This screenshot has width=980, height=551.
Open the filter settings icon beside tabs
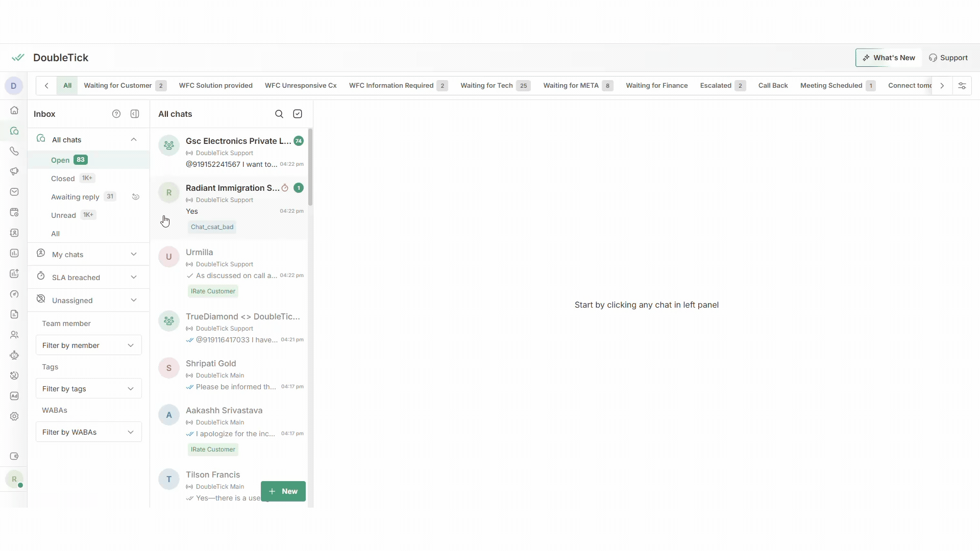coord(962,86)
